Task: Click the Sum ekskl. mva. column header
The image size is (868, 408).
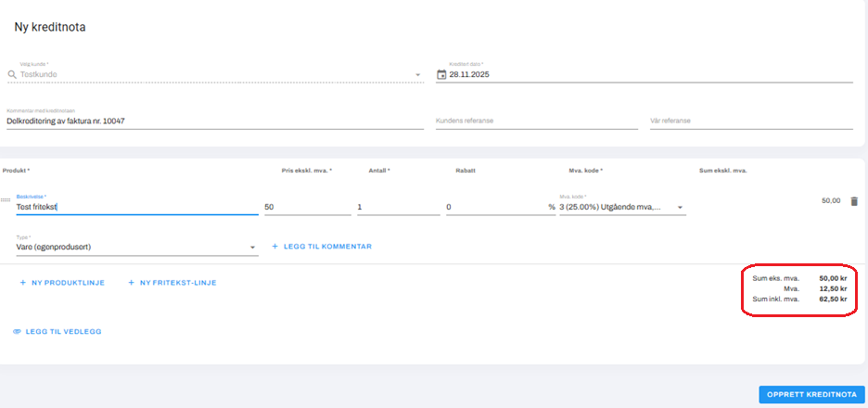Action: [723, 171]
